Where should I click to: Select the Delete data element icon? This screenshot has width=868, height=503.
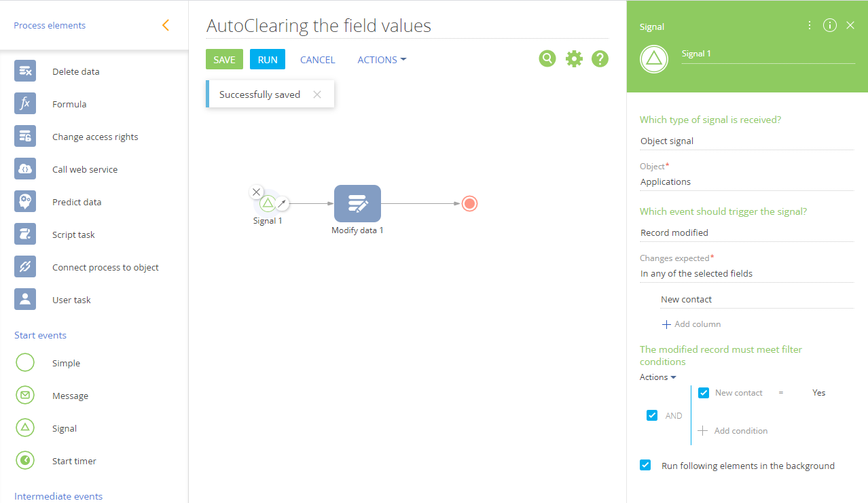[x=25, y=71]
